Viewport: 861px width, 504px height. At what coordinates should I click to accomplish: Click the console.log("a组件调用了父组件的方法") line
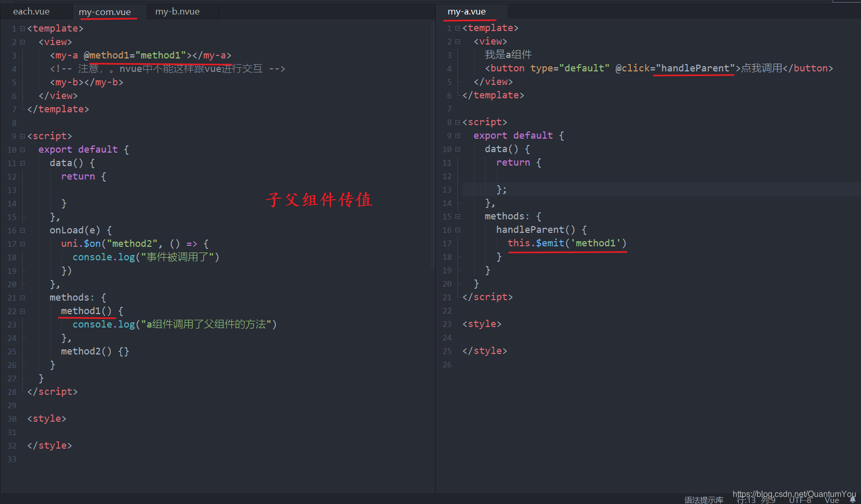174,324
